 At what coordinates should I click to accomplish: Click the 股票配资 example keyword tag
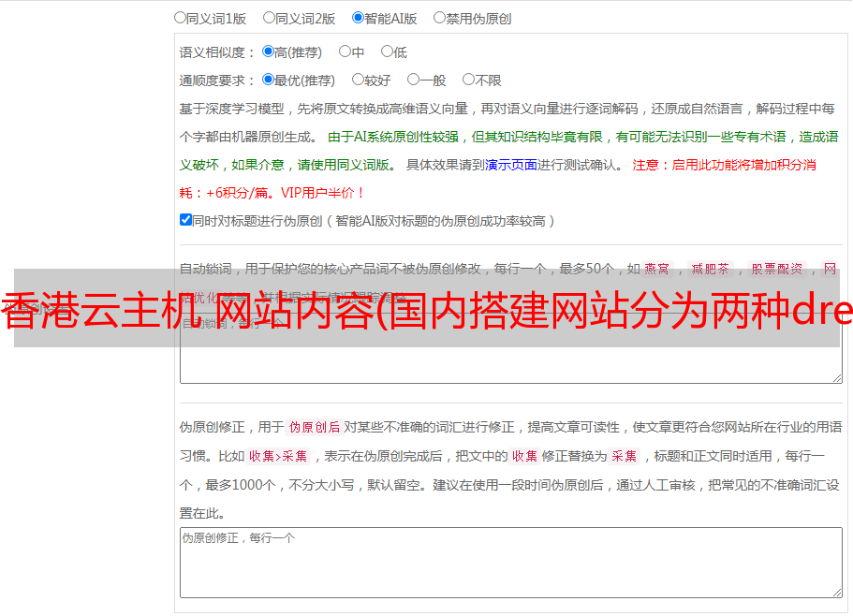pyautogui.click(x=777, y=269)
